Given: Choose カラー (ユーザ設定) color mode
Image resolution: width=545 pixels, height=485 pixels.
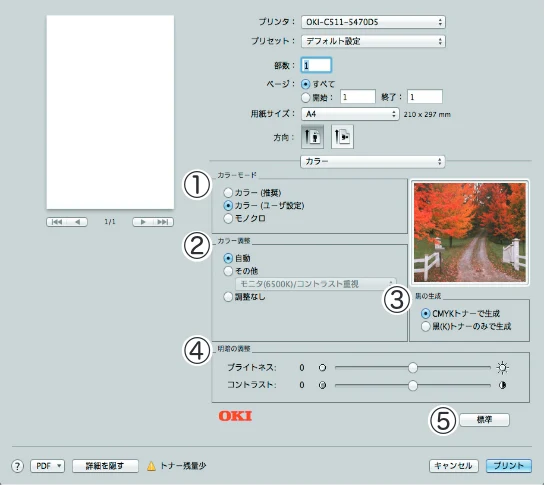Looking at the screenshot, I should (x=228, y=205).
